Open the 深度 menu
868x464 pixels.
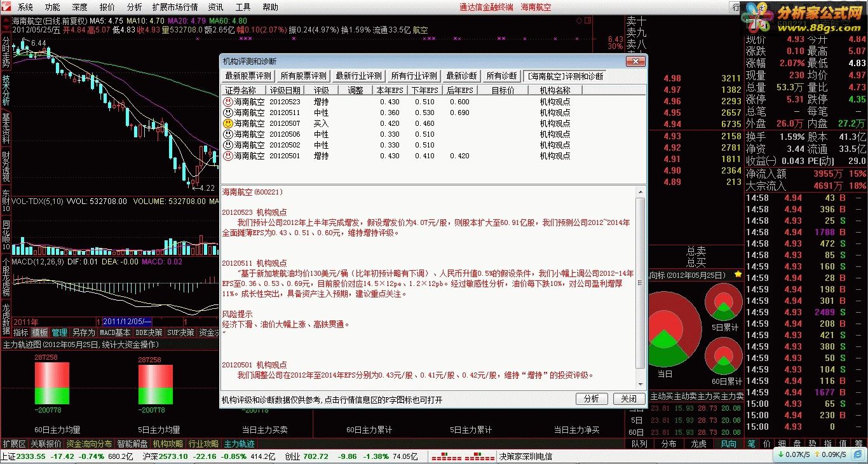point(79,8)
